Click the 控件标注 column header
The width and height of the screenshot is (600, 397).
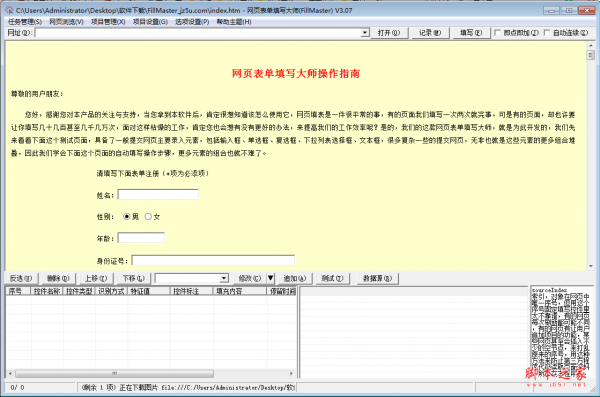pos(192,291)
